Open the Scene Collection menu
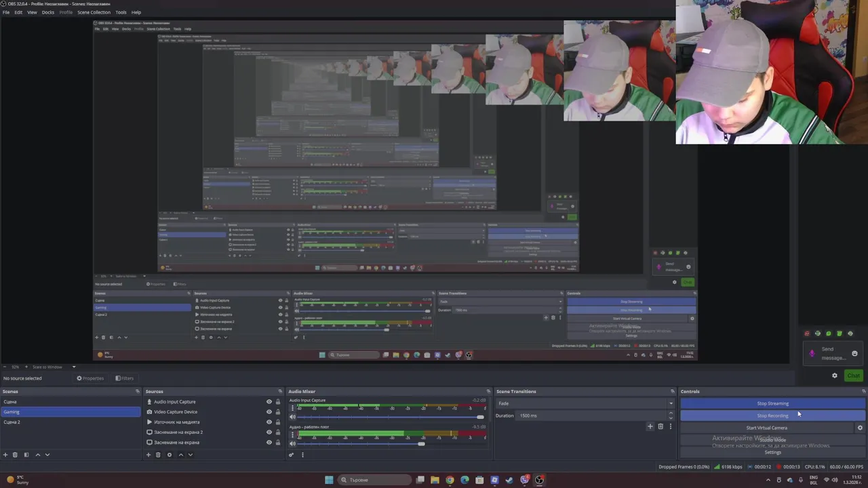Screen dimensions: 868x488 (x=94, y=12)
